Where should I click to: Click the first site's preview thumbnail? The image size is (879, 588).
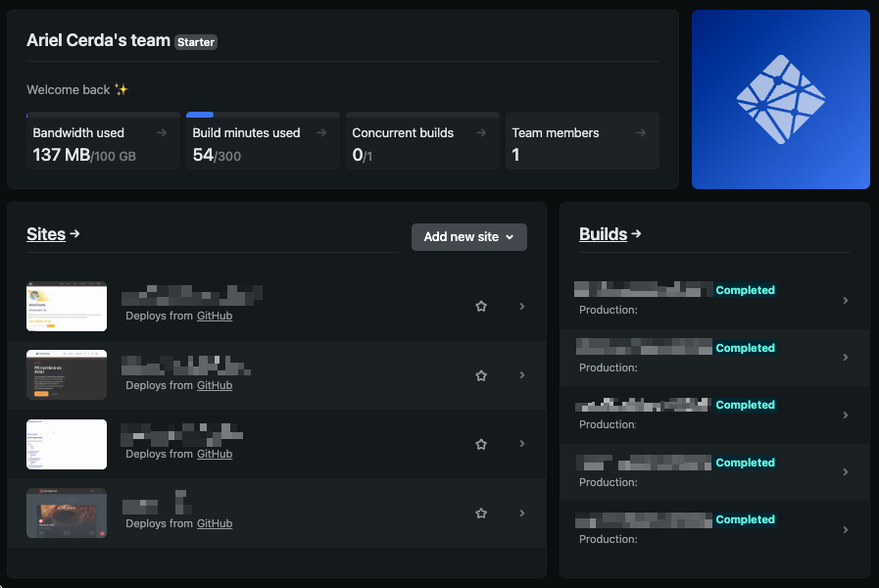click(67, 306)
